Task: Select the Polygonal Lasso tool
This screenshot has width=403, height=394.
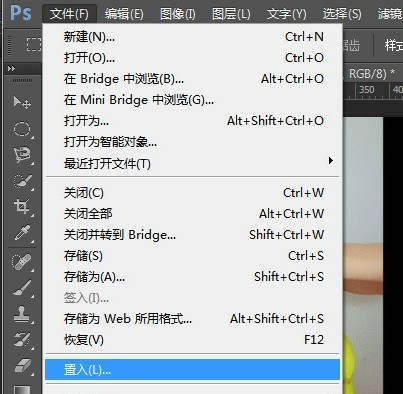Action: pos(22,155)
